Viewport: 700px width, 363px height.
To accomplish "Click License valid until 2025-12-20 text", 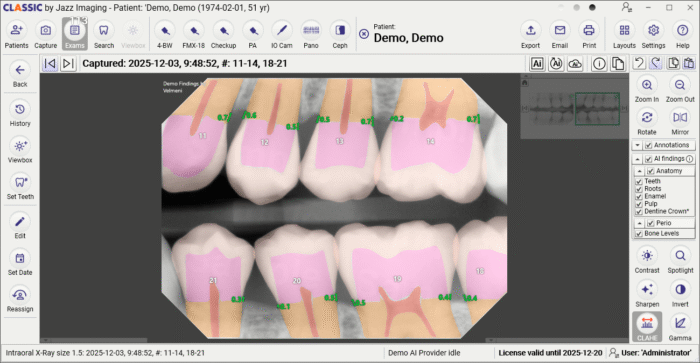I will click(550, 353).
